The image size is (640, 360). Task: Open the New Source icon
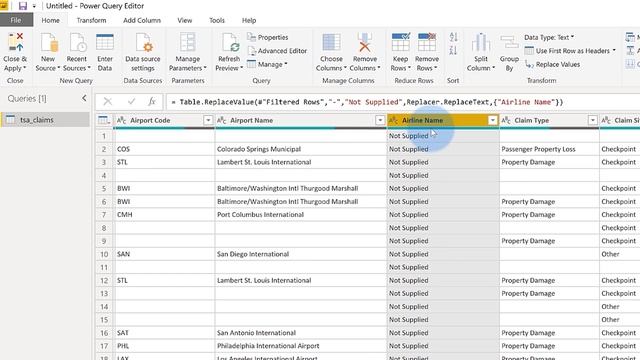[48, 42]
